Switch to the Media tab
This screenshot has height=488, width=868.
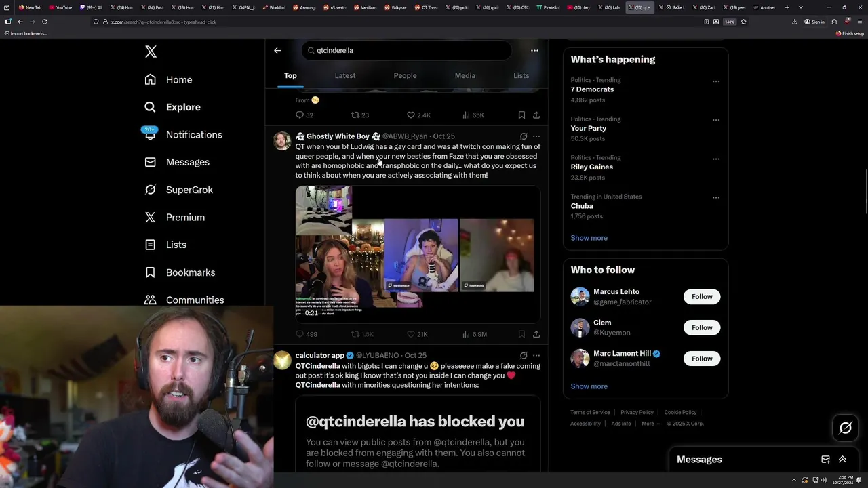coord(465,75)
